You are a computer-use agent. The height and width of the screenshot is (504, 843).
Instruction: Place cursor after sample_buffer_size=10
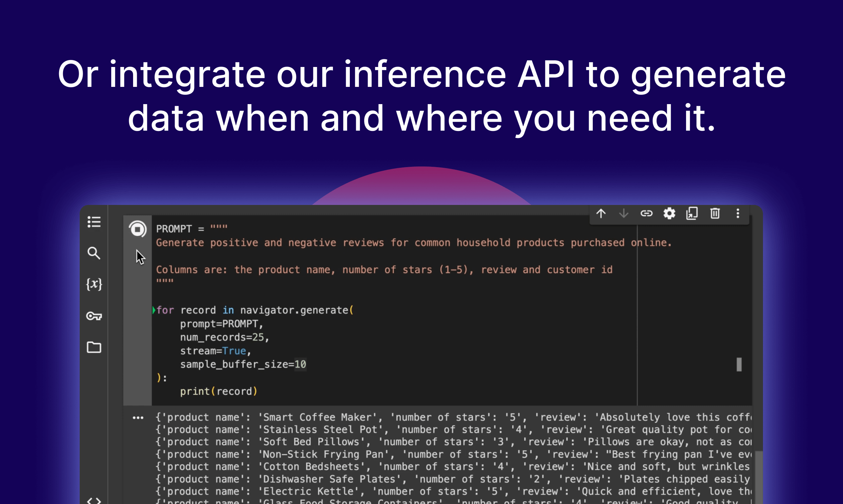click(x=307, y=364)
